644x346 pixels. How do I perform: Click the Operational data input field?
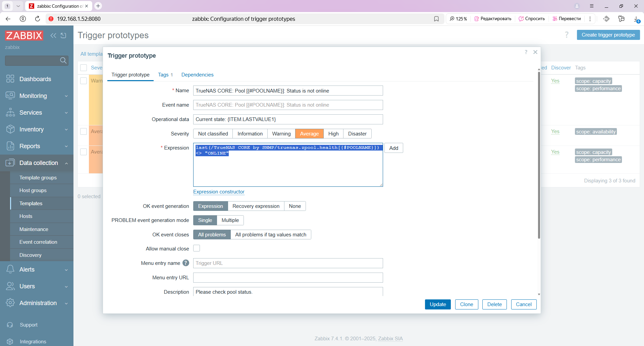tap(288, 119)
